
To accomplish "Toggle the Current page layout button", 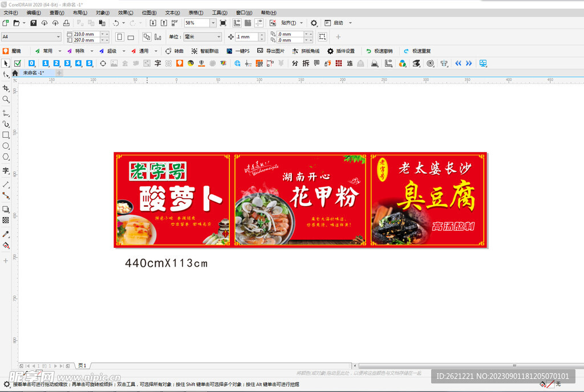I will [x=158, y=37].
